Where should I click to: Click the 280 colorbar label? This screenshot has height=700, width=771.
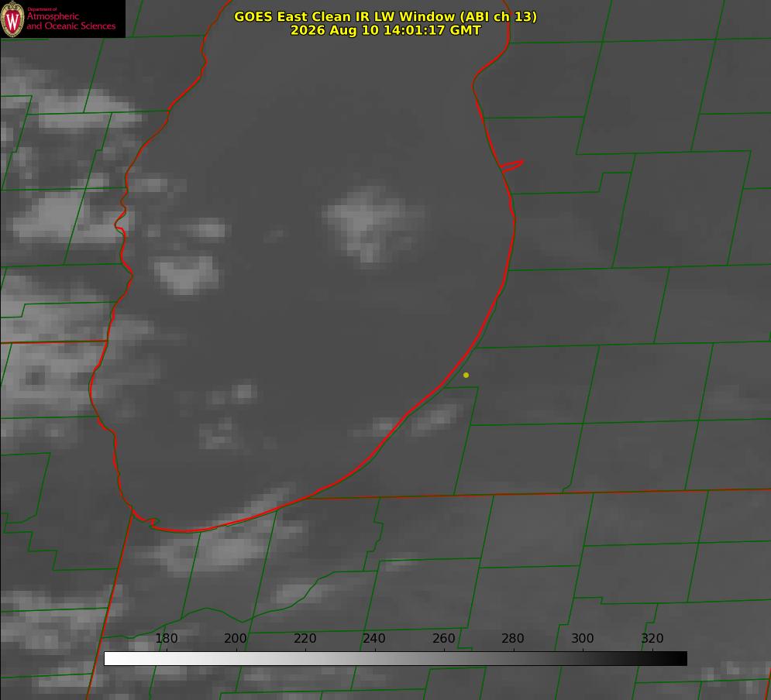click(x=513, y=638)
